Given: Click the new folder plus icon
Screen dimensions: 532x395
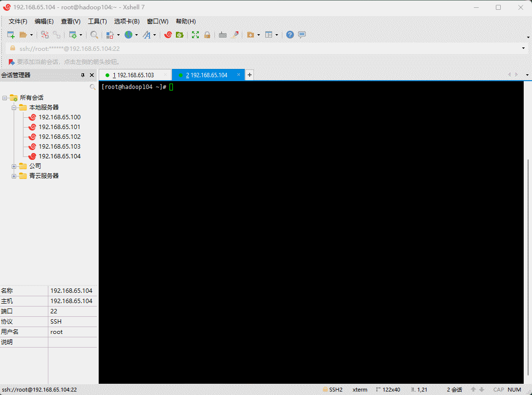Looking at the screenshot, I should [x=251, y=35].
